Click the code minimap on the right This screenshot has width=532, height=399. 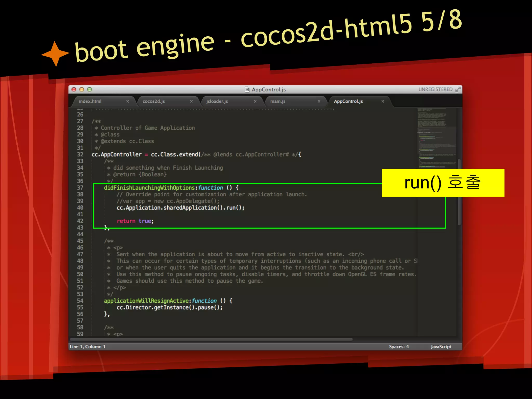click(x=436, y=138)
